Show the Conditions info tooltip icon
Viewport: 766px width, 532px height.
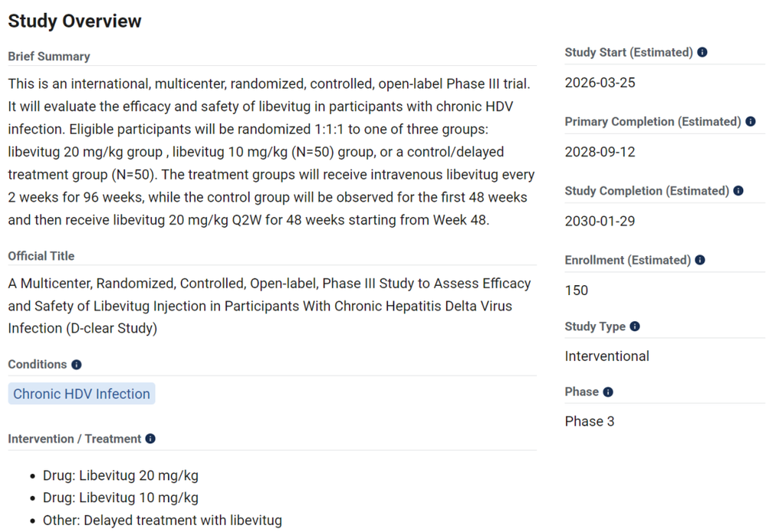click(x=77, y=365)
